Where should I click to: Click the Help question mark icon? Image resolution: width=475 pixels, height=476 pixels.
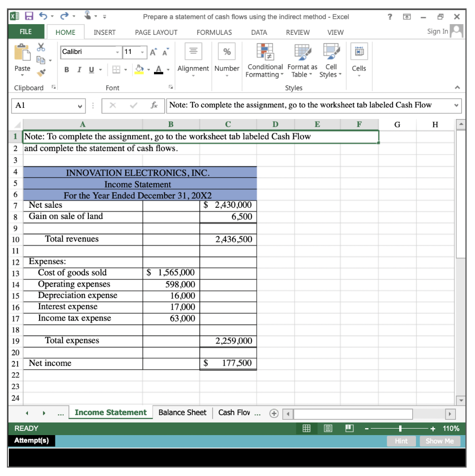click(x=390, y=17)
